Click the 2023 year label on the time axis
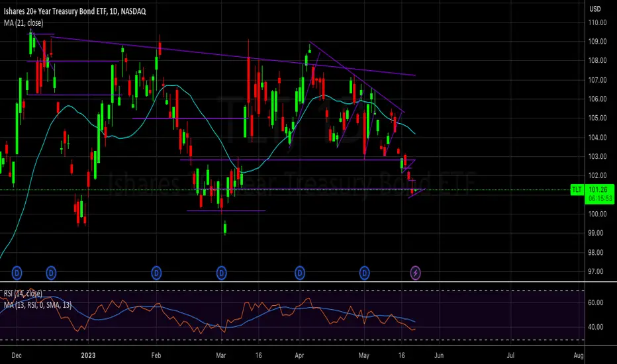Image resolution: width=617 pixels, height=364 pixels. click(x=88, y=356)
